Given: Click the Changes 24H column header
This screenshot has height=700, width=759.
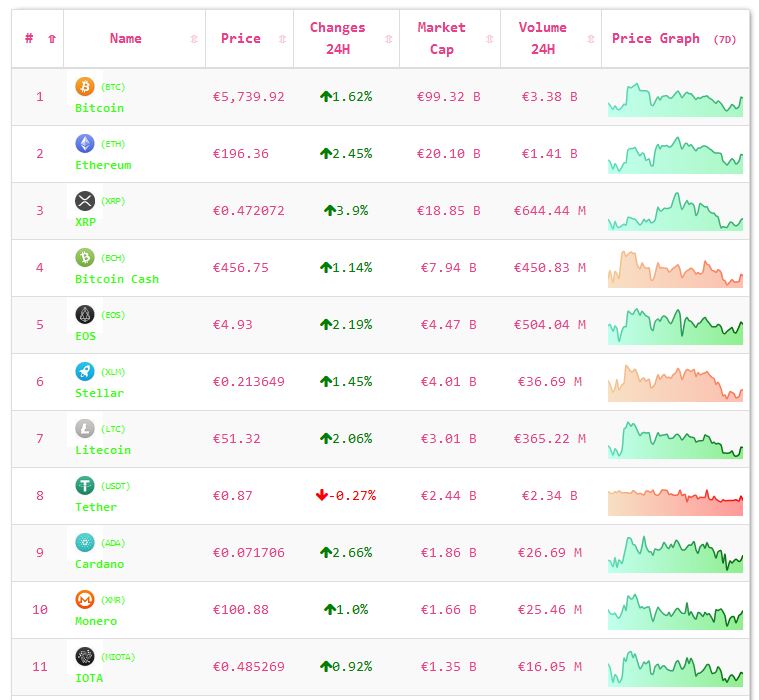Looking at the screenshot, I should click(x=337, y=39).
